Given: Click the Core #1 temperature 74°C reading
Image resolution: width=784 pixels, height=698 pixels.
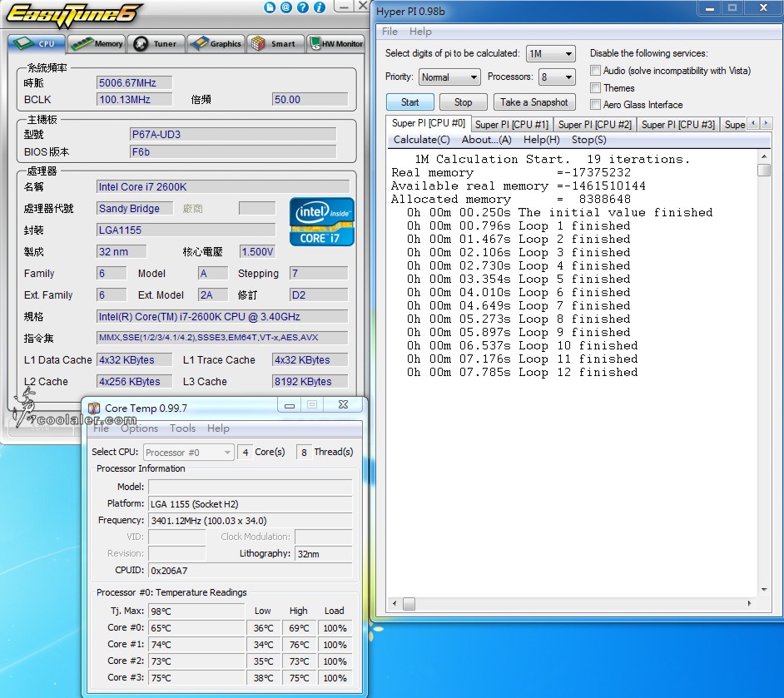Looking at the screenshot, I should point(196,645).
